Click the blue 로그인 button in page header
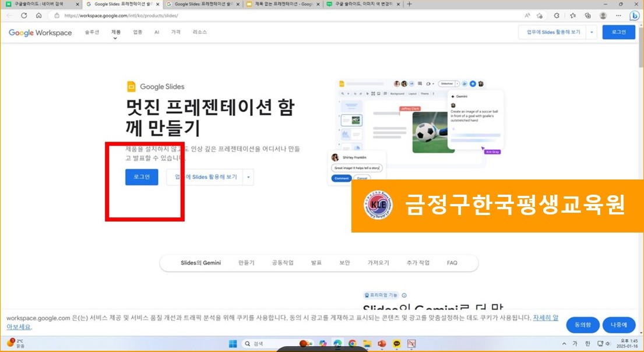 click(x=618, y=32)
